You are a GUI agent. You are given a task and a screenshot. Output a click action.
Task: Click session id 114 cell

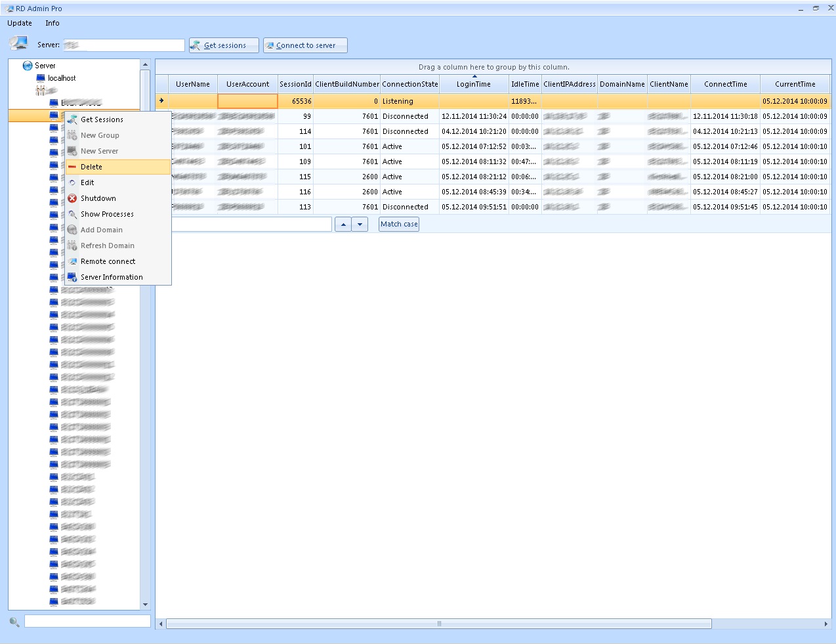(x=295, y=131)
